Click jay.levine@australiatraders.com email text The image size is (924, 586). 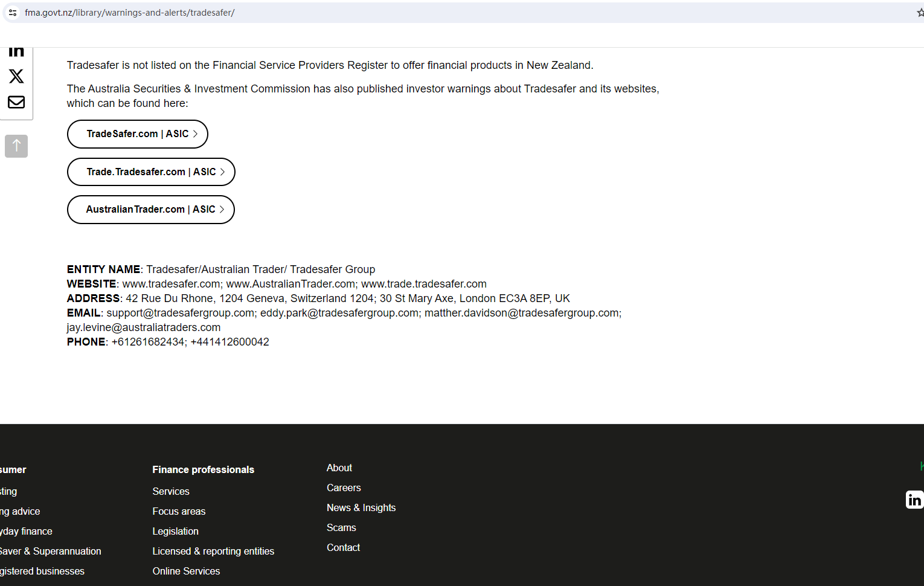144,327
